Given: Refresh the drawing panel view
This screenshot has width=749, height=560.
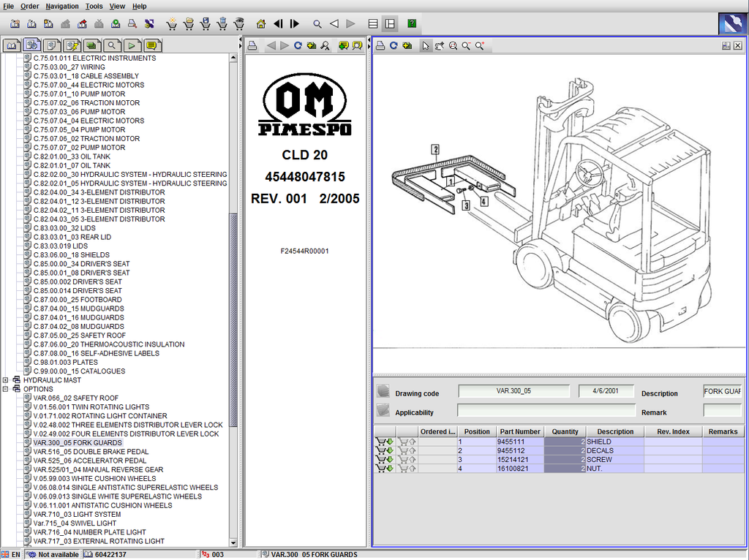Looking at the screenshot, I should tap(394, 46).
